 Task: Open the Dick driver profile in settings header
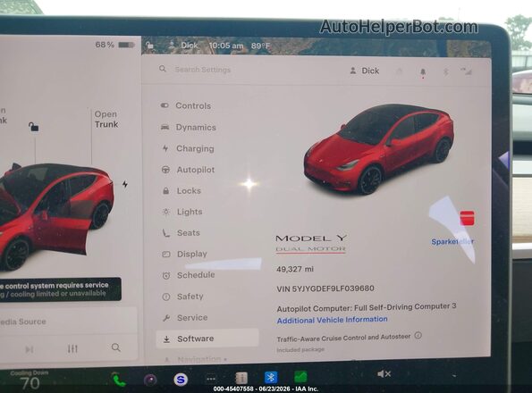click(x=365, y=71)
